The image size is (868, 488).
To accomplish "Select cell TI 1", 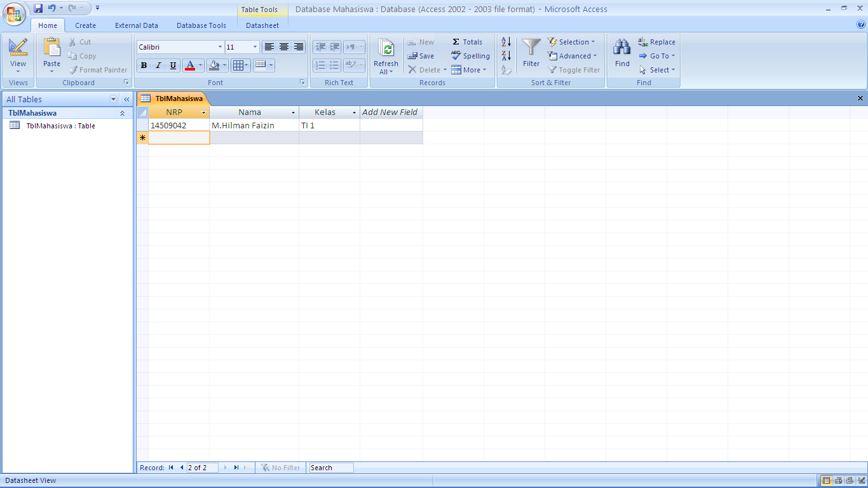I will [x=329, y=125].
